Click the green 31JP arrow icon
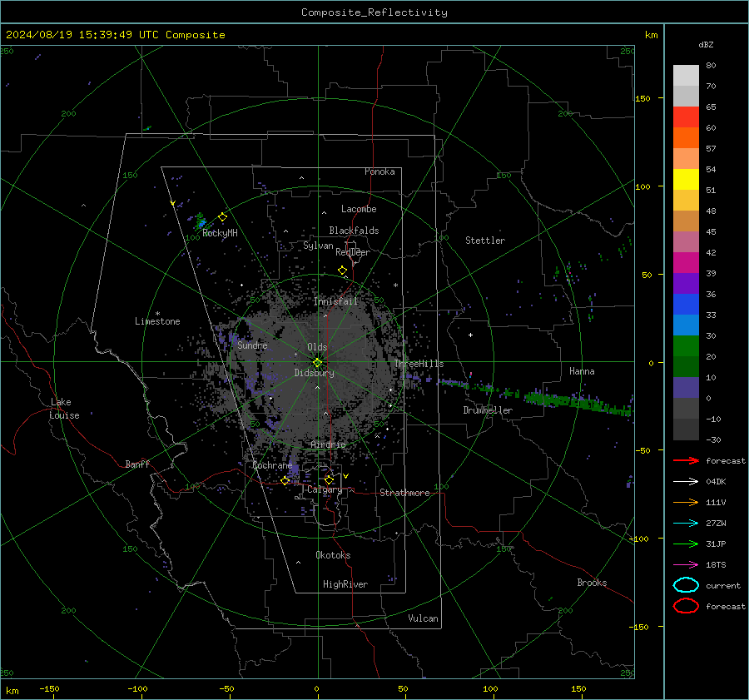Viewport: 749px width, 700px height. pos(686,544)
